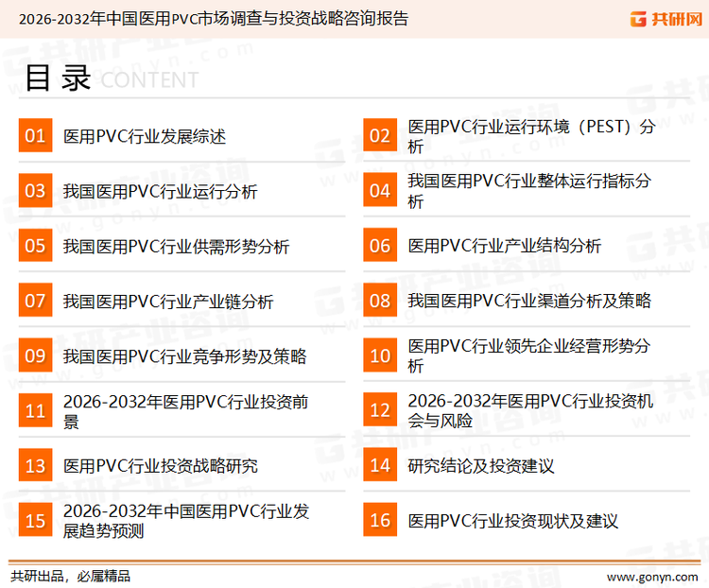
Task: Click the orange 10 number box
Action: click(380, 355)
